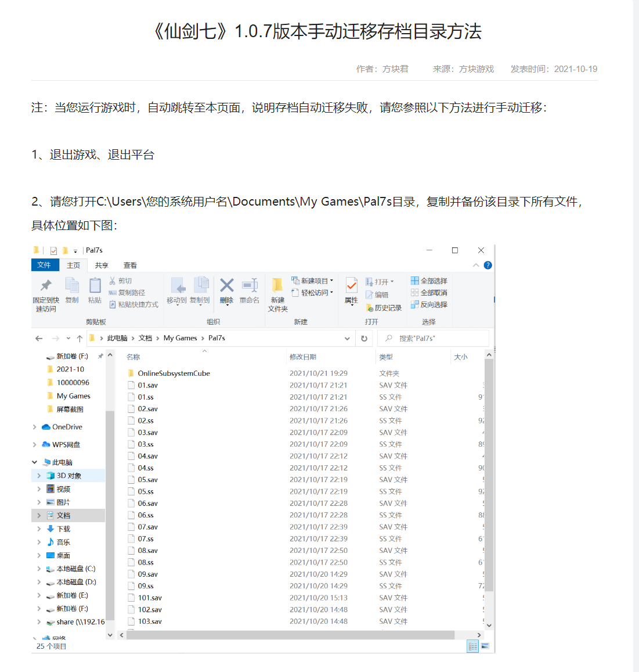Select Copy Path (复制路径) in clipboard group
639x672 pixels.
[127, 293]
